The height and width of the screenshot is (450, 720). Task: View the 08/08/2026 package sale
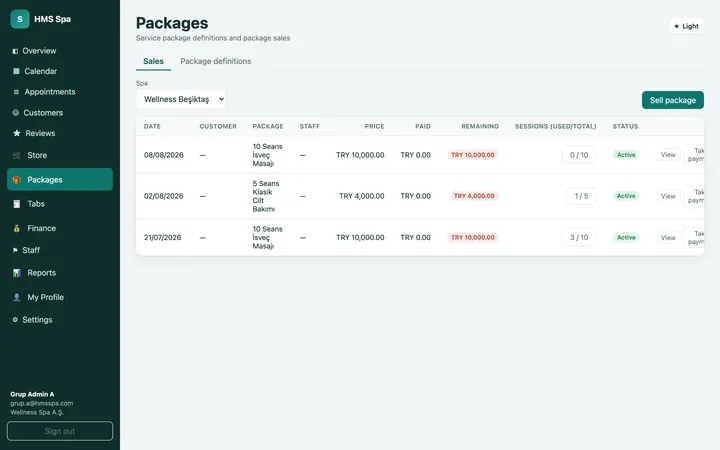(668, 155)
